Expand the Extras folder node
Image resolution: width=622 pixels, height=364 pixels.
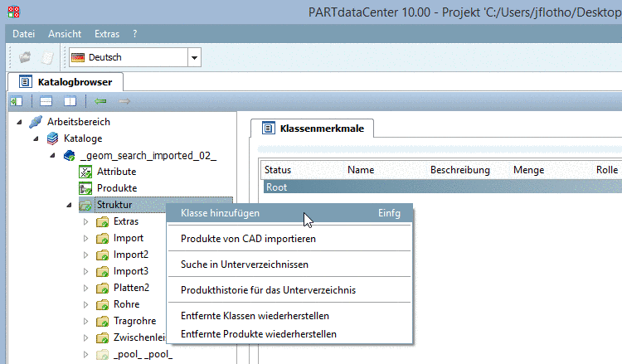pyautogui.click(x=85, y=221)
